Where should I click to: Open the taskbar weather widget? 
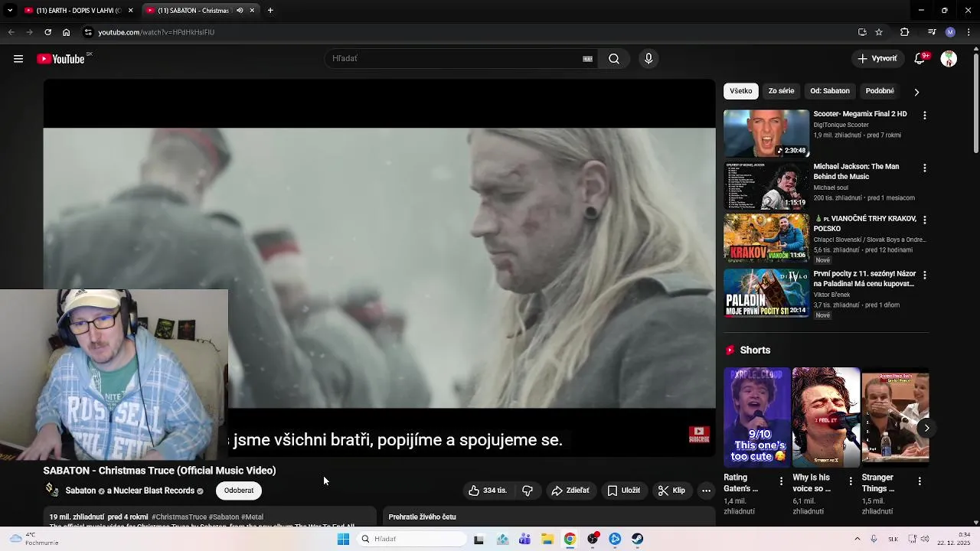34,539
